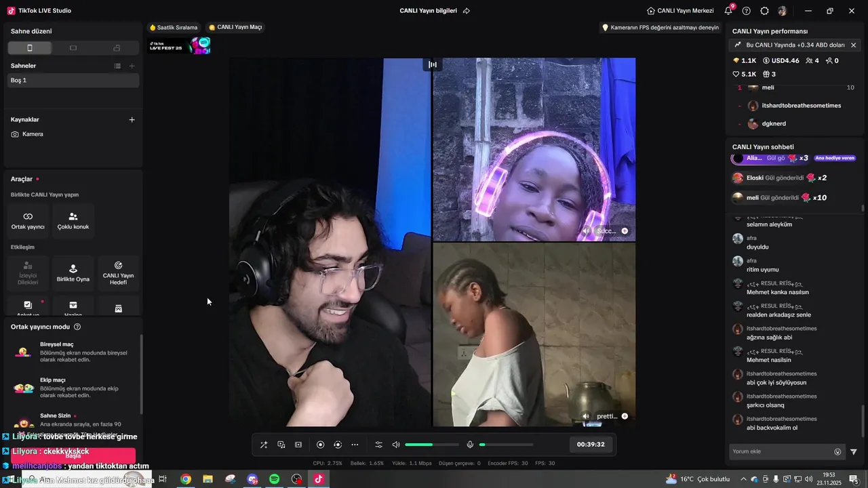868x488 pixels.
Task: Open viewer itshardtobreathesometimes in ranking
Action: (795, 106)
